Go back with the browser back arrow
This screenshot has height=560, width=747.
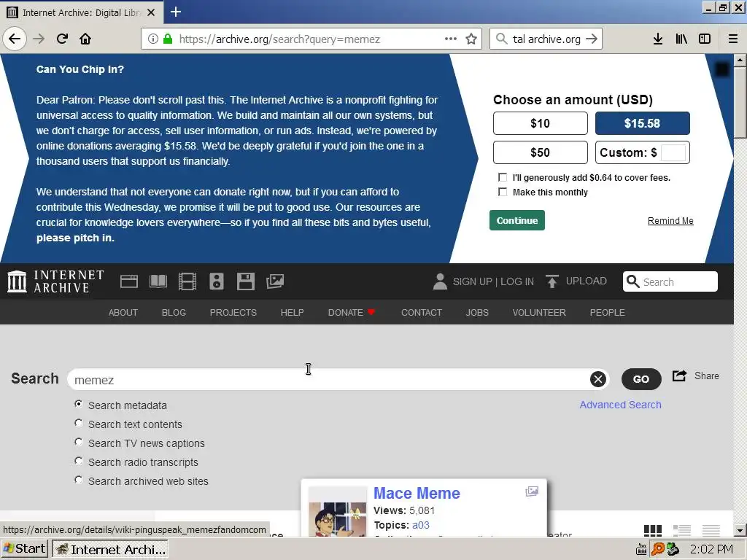15,39
